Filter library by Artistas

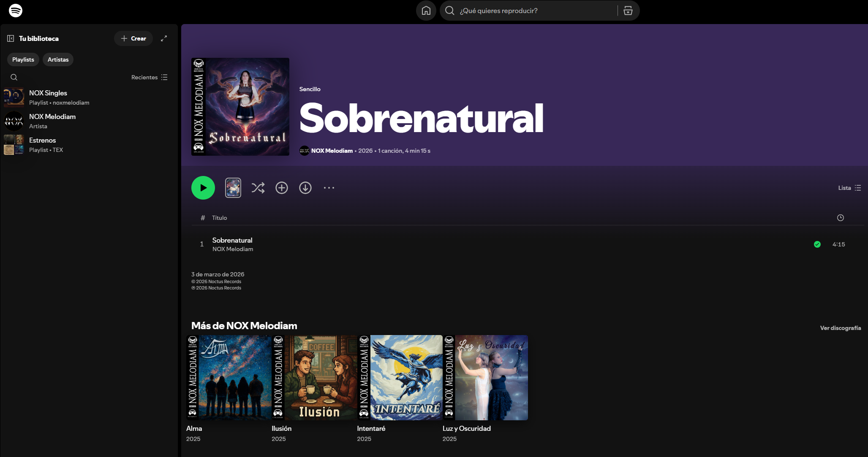(58, 59)
